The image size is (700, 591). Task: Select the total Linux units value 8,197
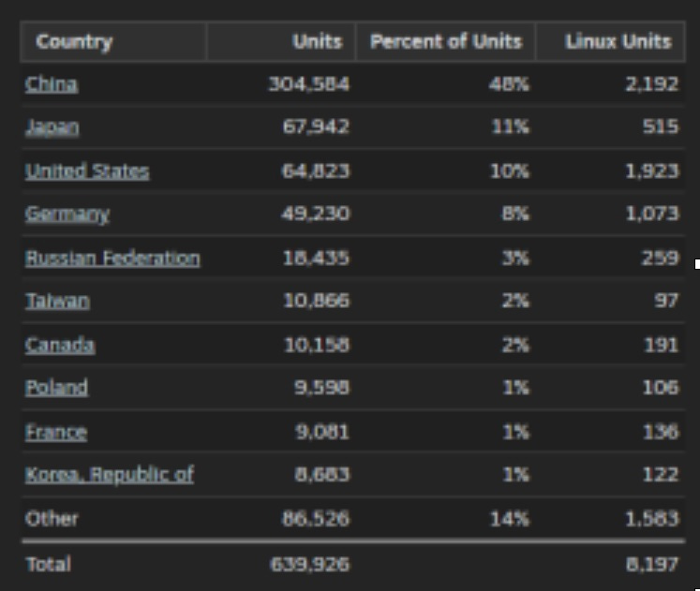pyautogui.click(x=652, y=565)
